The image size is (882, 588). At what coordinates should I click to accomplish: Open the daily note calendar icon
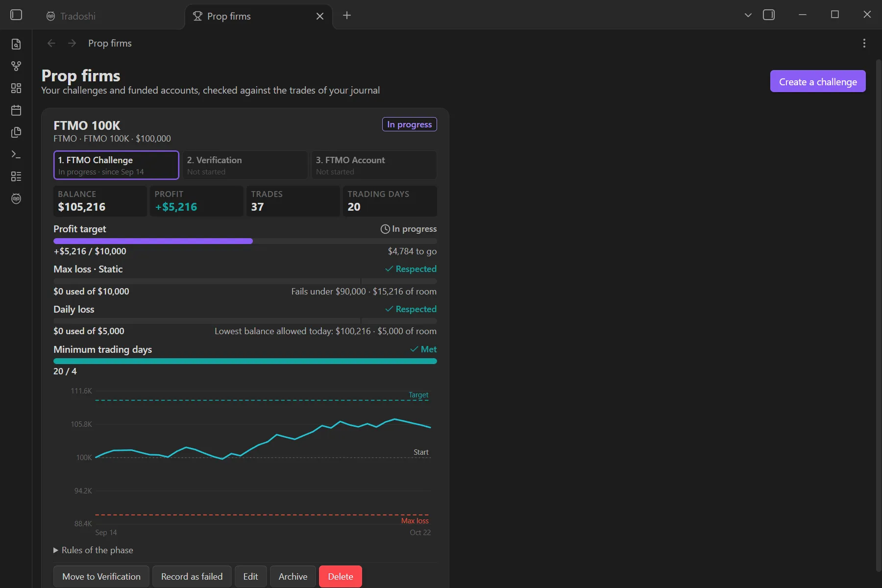(16, 110)
